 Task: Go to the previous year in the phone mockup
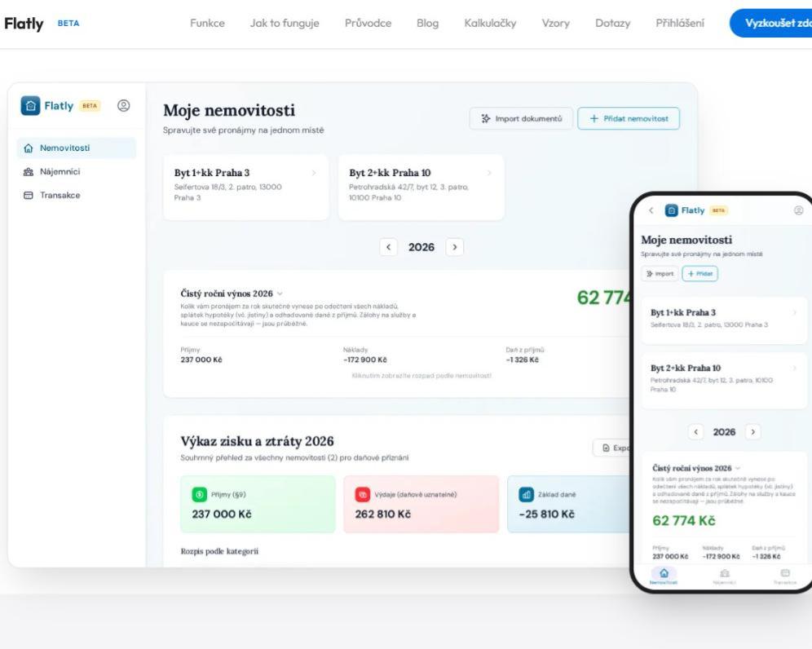pos(696,432)
